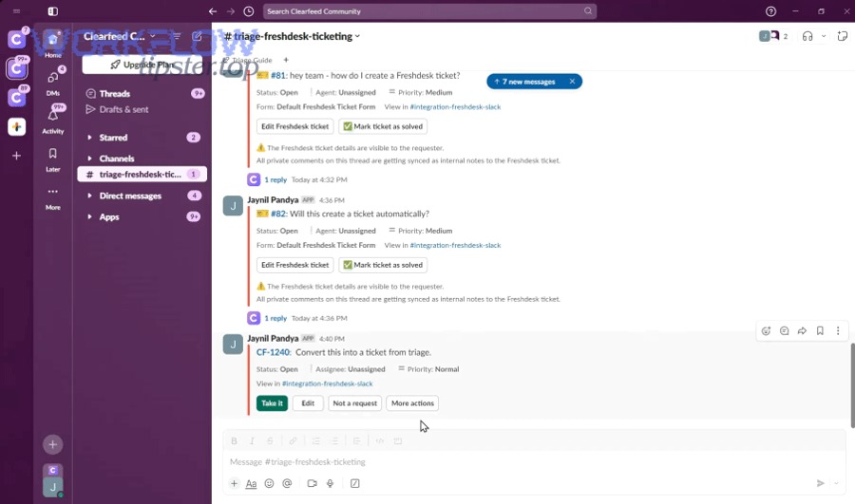Go back in Slack history
The height and width of the screenshot is (504, 855).
[213, 11]
